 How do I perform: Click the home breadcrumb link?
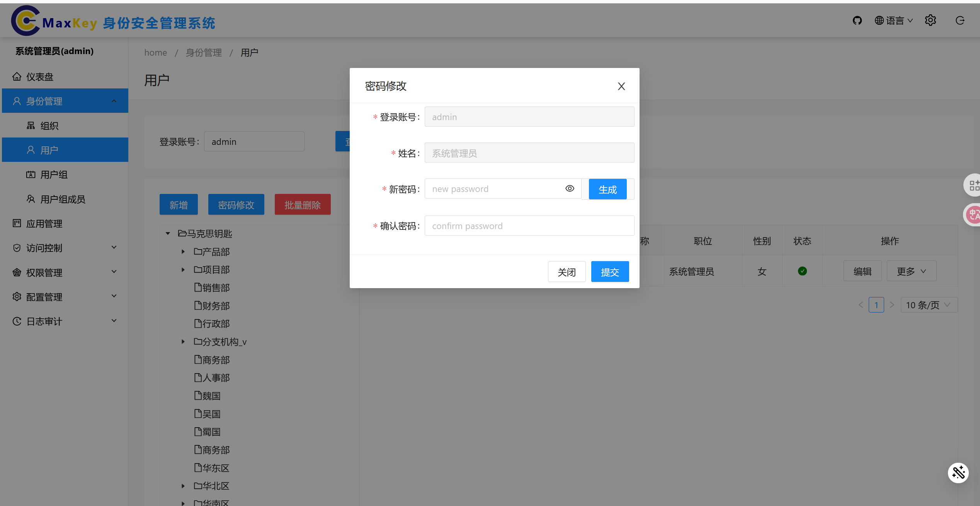point(155,52)
